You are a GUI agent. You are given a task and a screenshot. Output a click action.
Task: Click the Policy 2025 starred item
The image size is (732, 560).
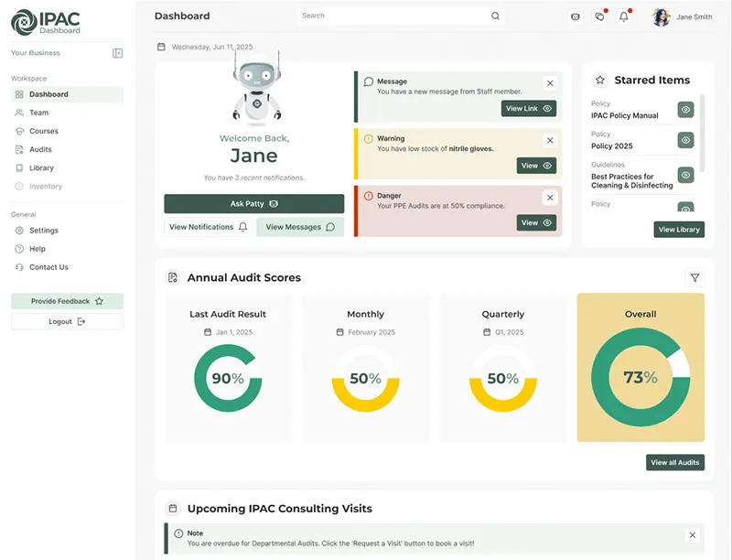point(612,146)
